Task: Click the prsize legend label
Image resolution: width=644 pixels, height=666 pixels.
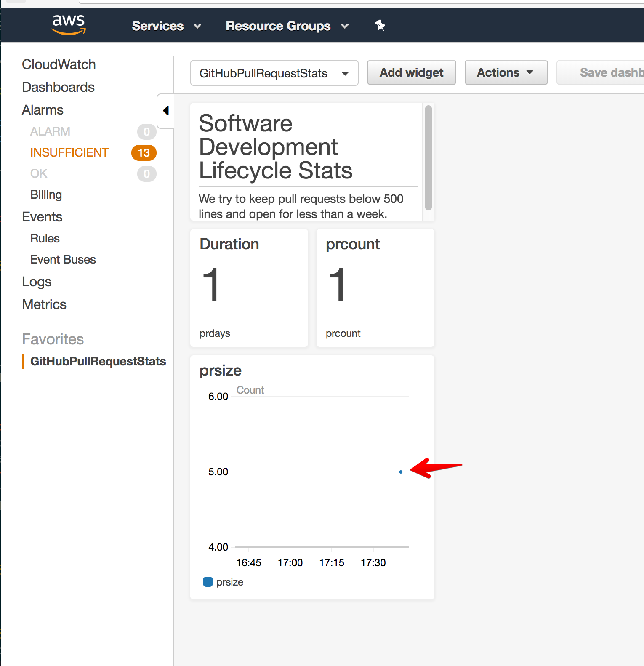Action: [x=230, y=582]
